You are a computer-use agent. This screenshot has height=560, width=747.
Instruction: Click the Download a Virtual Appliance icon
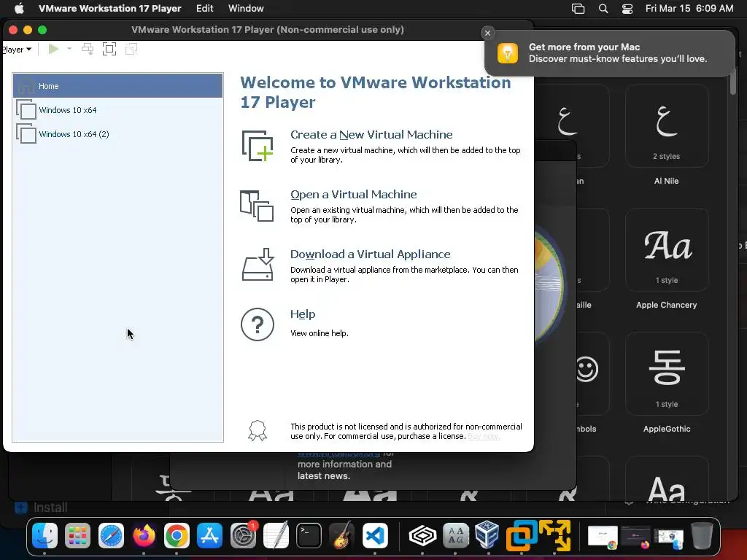(258, 265)
